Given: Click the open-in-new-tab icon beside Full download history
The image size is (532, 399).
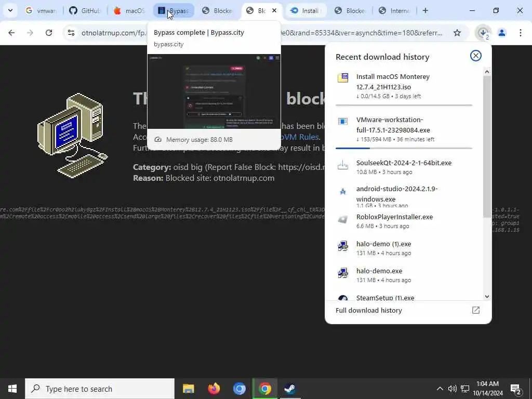Looking at the screenshot, I should point(476,310).
